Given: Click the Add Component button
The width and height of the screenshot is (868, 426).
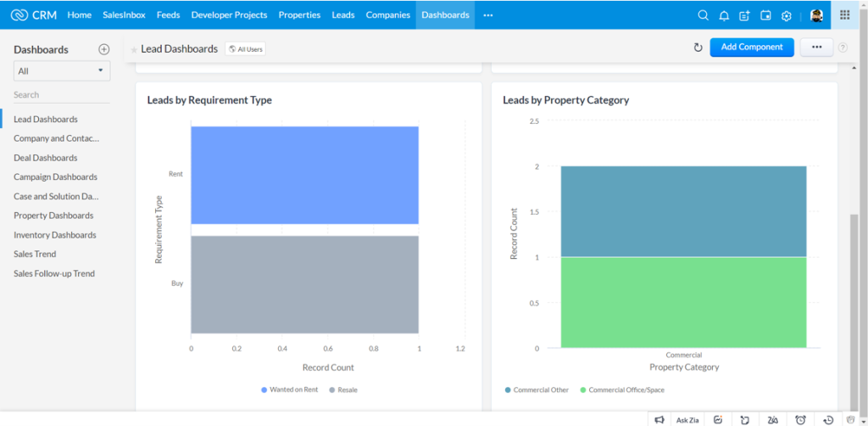Looking at the screenshot, I should [x=752, y=47].
